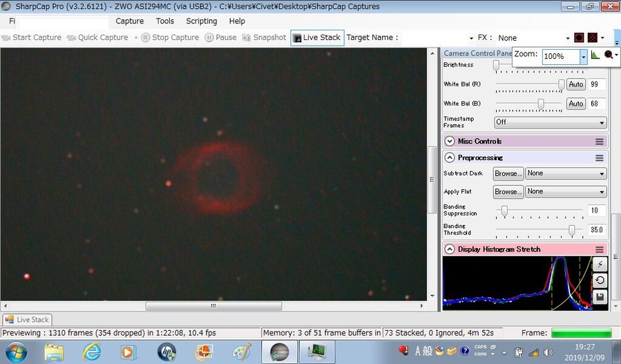Click the taskbar clock 19:27
The image size is (621, 364).
(x=584, y=347)
